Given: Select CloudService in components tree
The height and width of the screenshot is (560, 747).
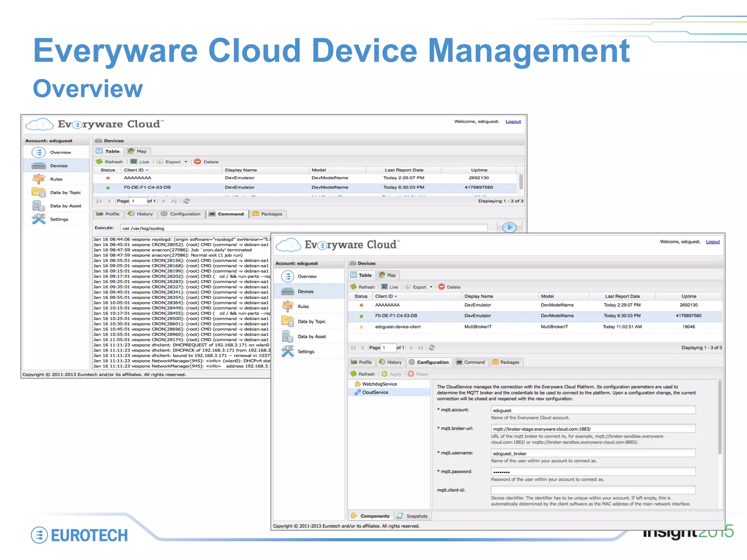Looking at the screenshot, I should pyautogui.click(x=375, y=392).
